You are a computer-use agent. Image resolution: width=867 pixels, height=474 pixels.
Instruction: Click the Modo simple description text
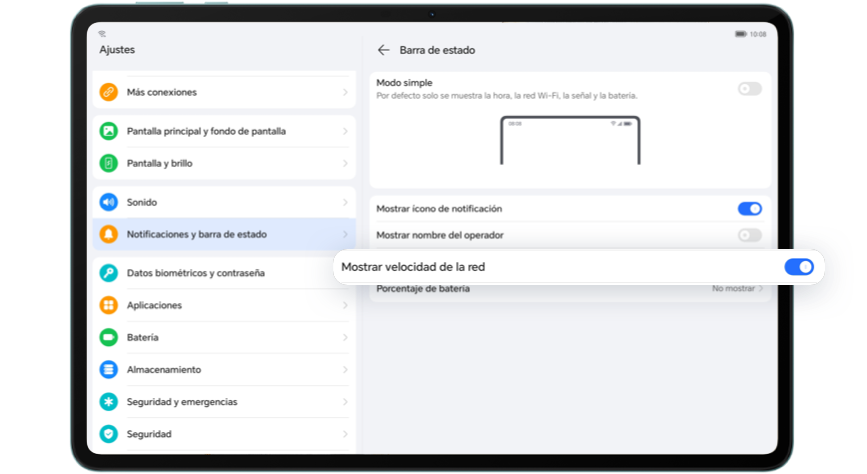coord(506,96)
